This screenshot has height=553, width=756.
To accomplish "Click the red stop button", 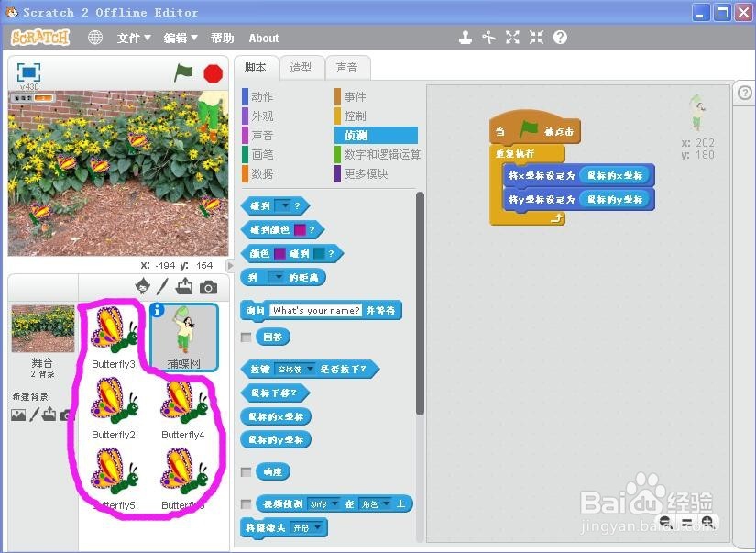I will click(x=212, y=72).
